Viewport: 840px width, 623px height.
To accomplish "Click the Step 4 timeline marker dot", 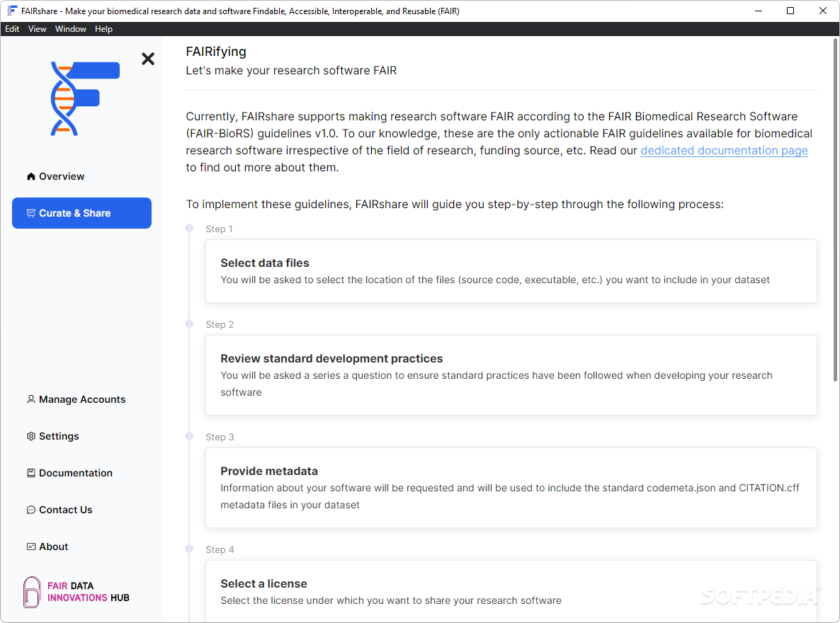I will 189,549.
